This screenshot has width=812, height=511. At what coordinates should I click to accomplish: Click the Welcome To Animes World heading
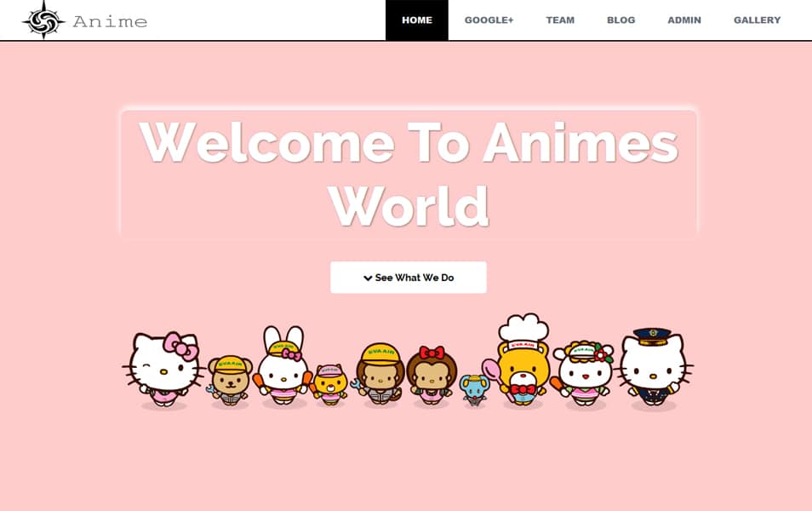click(x=409, y=170)
